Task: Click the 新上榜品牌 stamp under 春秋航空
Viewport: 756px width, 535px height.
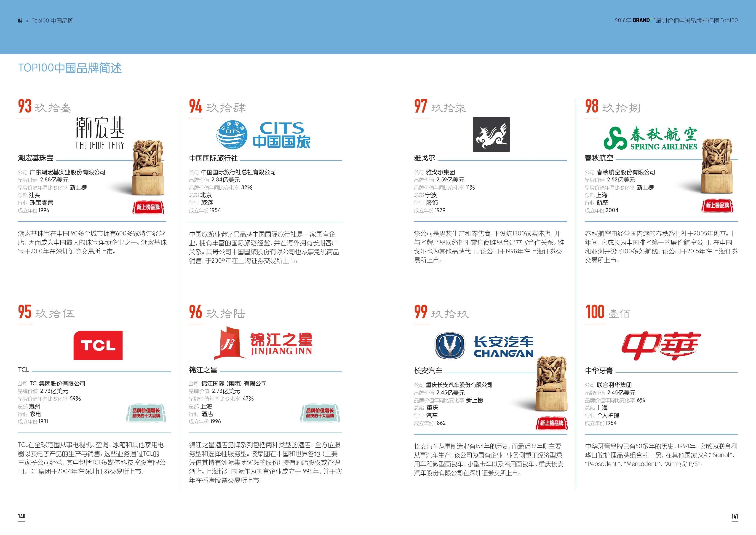Action: [x=717, y=206]
